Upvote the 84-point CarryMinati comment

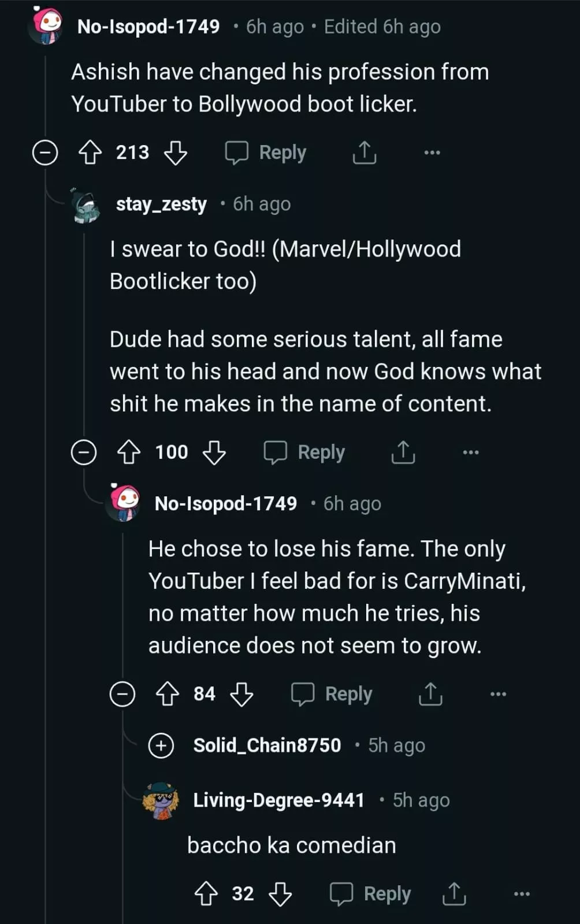(x=167, y=694)
